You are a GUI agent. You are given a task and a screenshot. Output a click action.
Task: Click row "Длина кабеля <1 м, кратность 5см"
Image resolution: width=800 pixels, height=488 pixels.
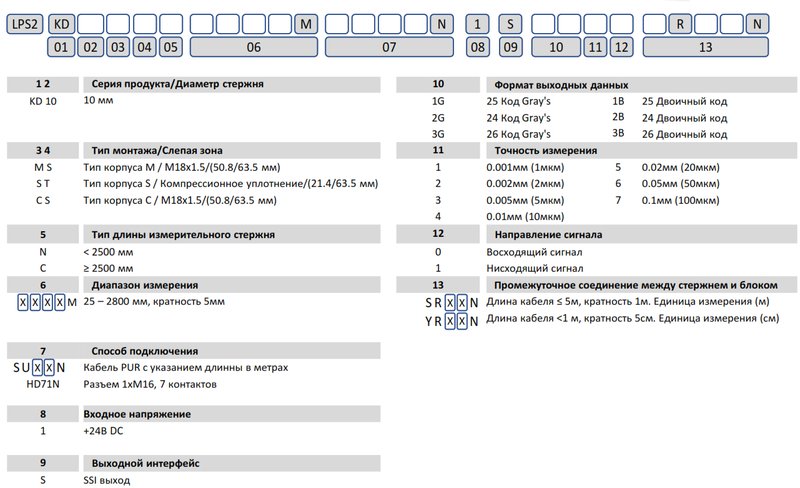pyautogui.click(x=633, y=319)
